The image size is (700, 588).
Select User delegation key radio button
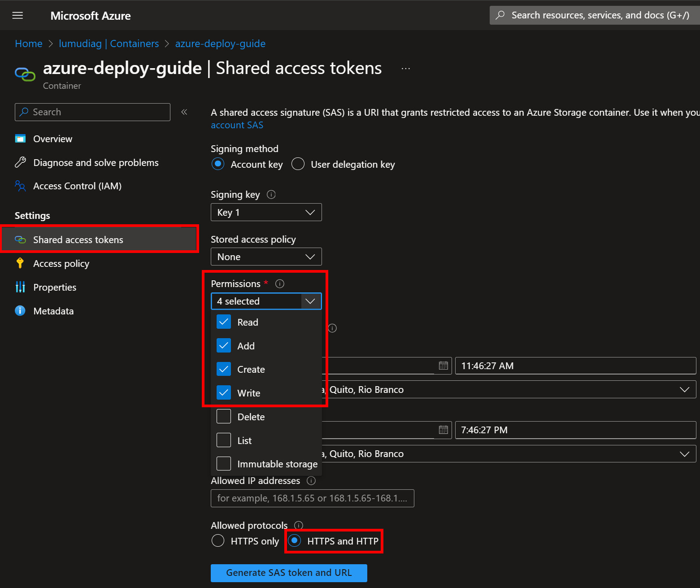tap(298, 164)
